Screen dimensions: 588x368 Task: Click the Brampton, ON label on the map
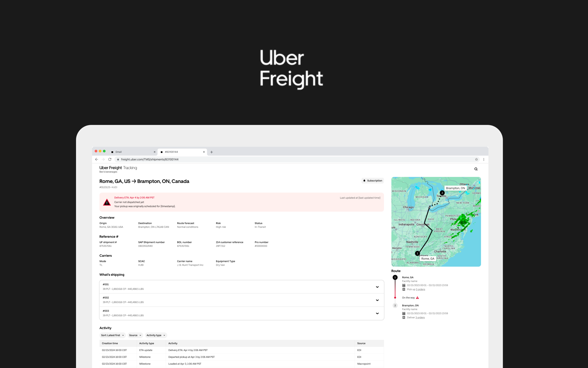pyautogui.click(x=455, y=188)
